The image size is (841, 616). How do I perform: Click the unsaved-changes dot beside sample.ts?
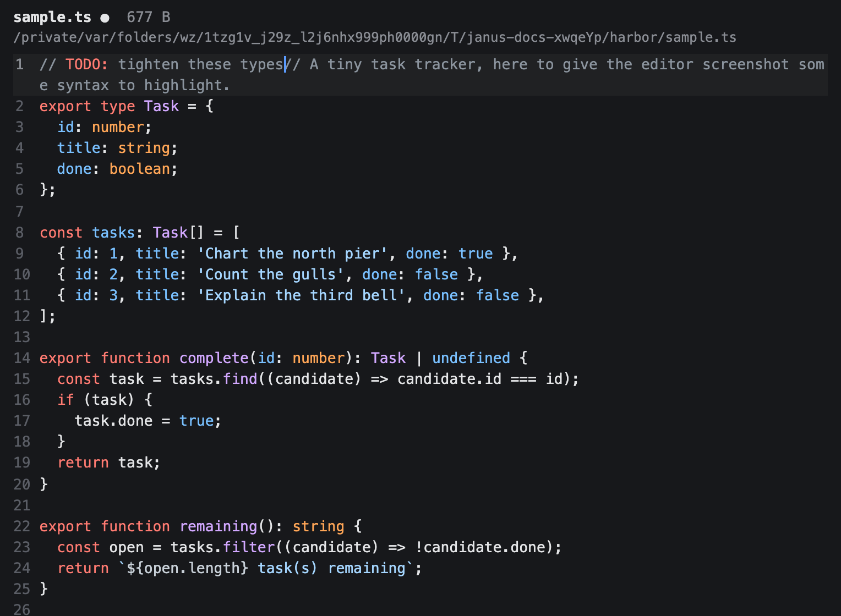click(105, 18)
